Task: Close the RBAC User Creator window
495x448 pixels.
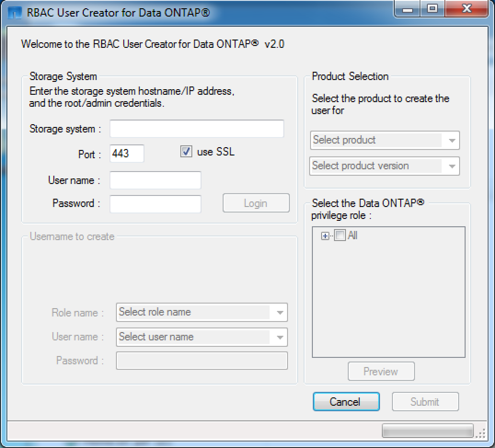Action: click(466, 9)
